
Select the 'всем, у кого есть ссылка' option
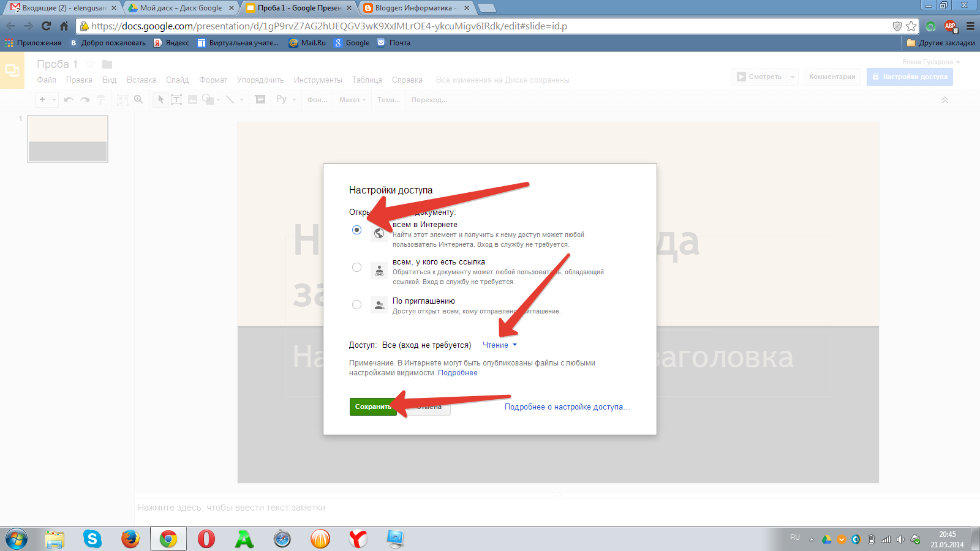pos(356,268)
